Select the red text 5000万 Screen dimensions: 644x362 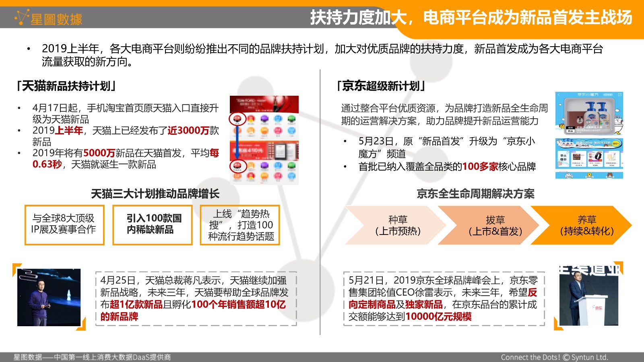pyautogui.click(x=99, y=153)
